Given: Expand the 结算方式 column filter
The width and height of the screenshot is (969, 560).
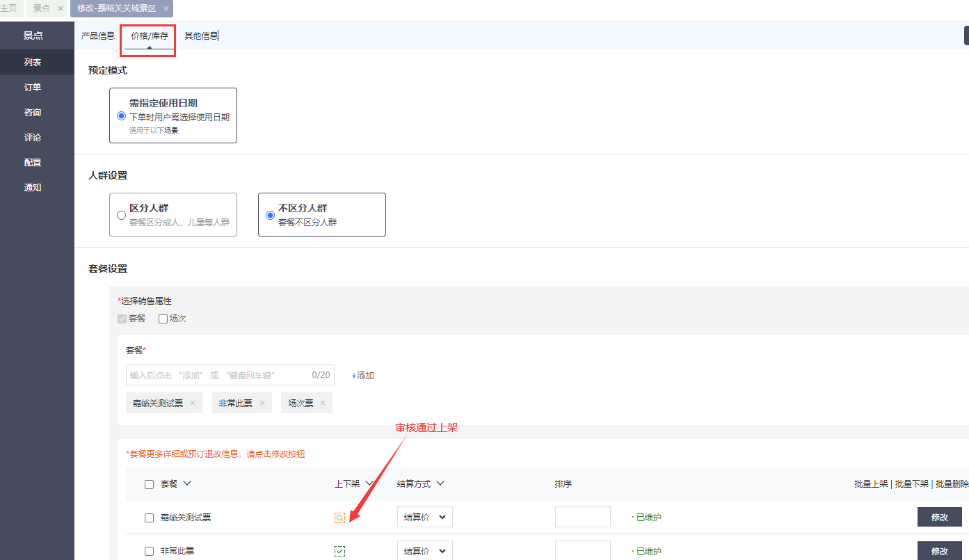Looking at the screenshot, I should tap(440, 483).
